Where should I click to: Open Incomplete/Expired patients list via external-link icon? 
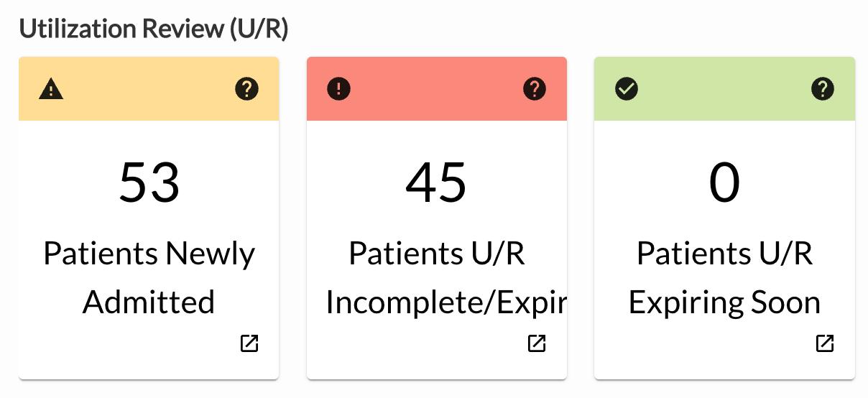pos(537,343)
